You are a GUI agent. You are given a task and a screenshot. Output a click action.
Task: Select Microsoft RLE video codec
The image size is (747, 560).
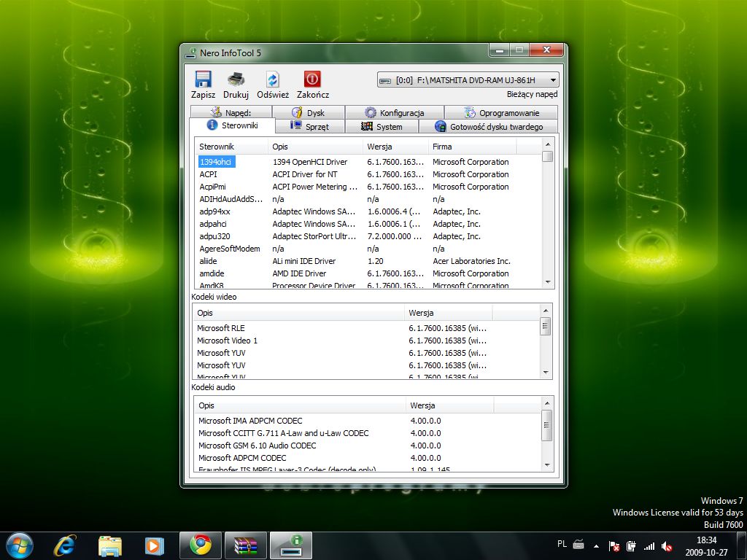coord(366,328)
